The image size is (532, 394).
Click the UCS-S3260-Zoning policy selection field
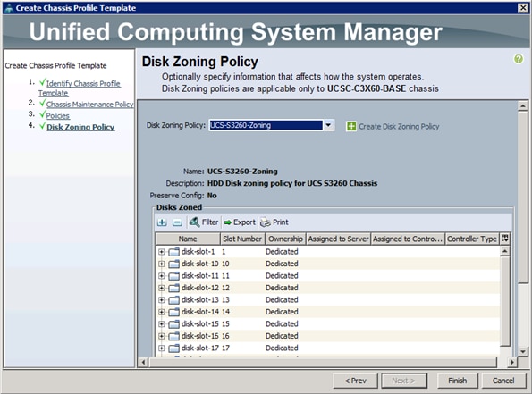(266, 125)
